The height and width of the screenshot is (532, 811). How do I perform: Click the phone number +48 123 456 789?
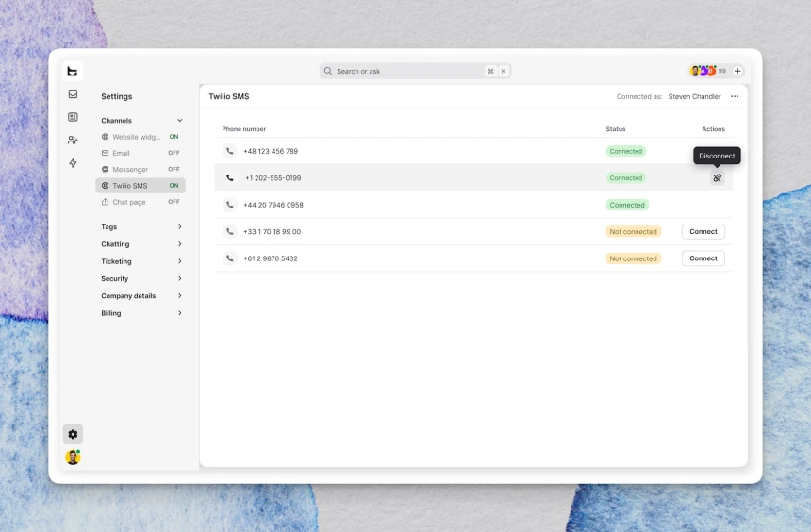tap(271, 151)
